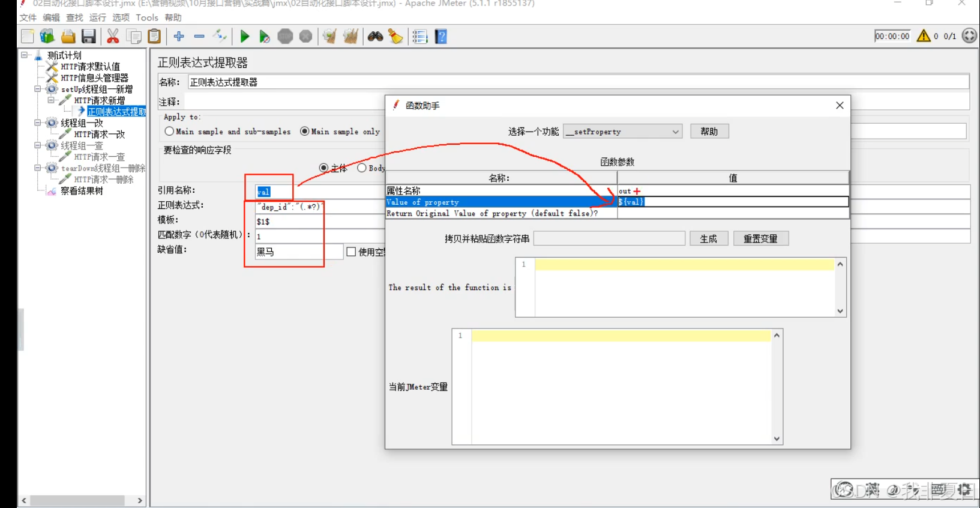
Task: Collapse the setUp线程组—新增 node
Action: point(37,89)
